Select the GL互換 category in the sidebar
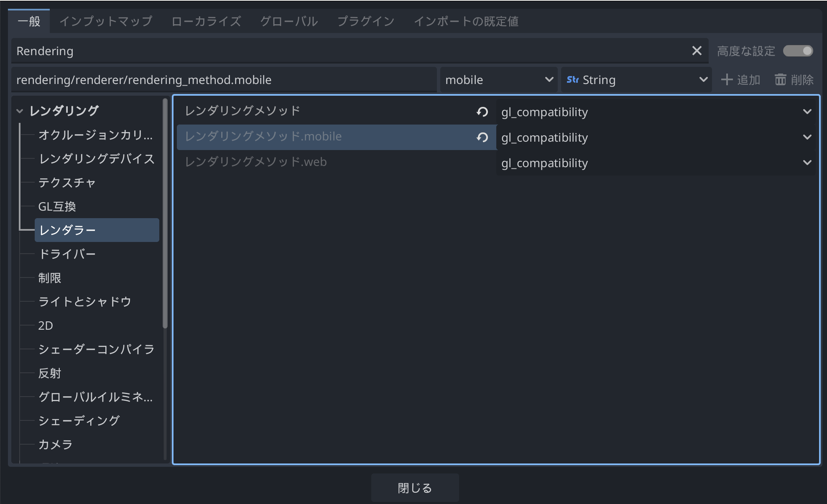 tap(57, 206)
